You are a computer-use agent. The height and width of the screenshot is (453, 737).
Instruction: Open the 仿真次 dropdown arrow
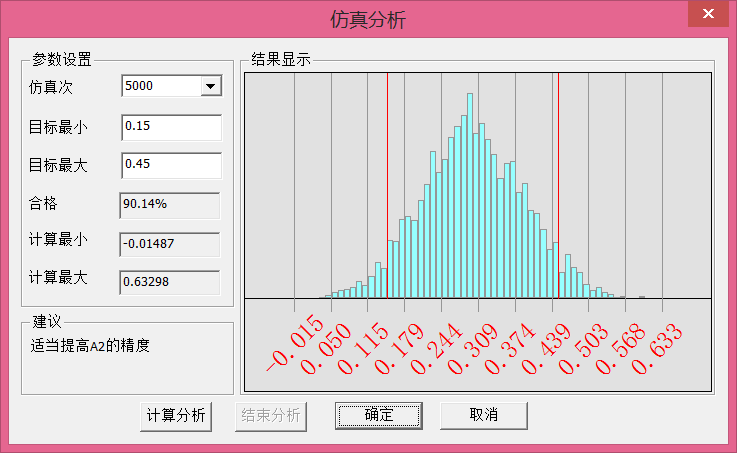coord(210,87)
